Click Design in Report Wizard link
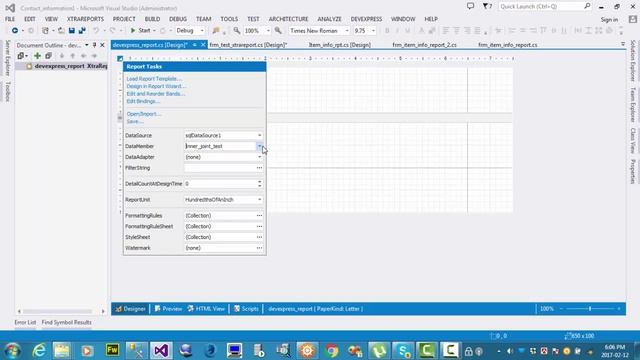640x360 pixels. click(156, 86)
